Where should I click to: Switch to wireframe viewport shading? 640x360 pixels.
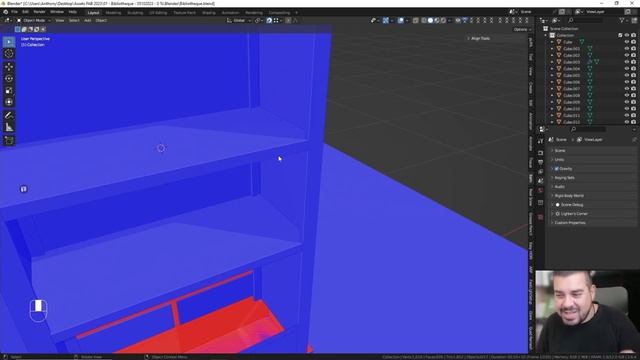424,20
